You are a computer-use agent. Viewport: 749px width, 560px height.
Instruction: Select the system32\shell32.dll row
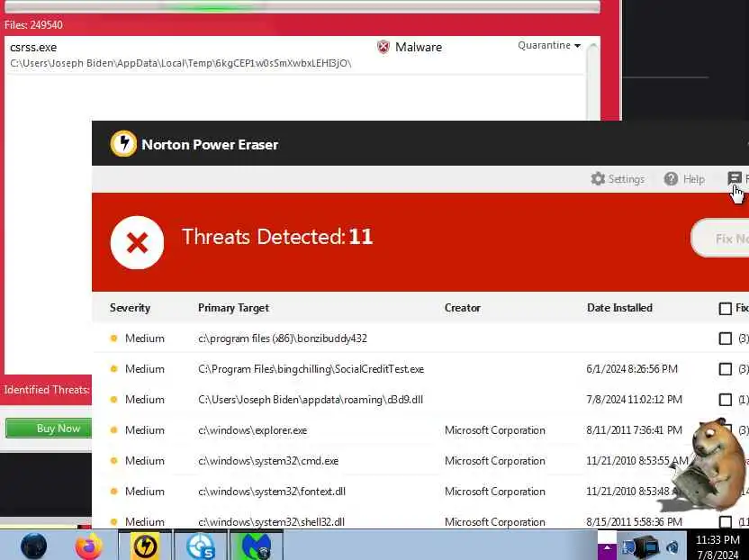tap(420, 519)
